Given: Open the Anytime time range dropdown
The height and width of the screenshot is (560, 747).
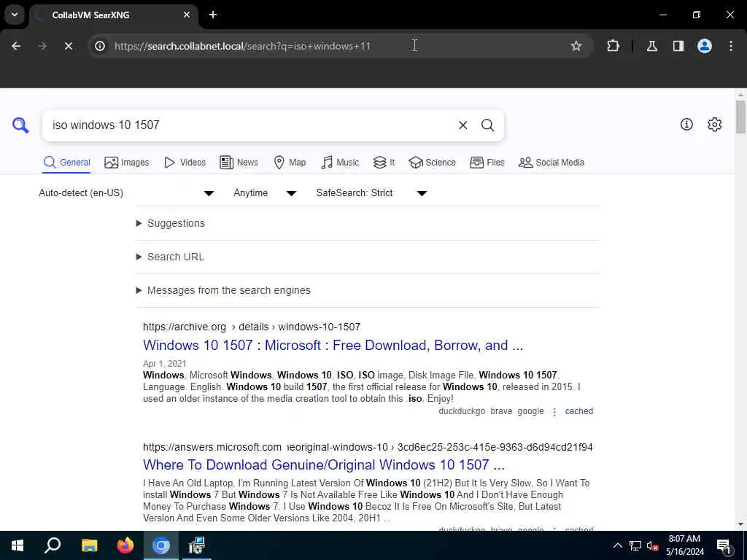Looking at the screenshot, I should point(265,192).
